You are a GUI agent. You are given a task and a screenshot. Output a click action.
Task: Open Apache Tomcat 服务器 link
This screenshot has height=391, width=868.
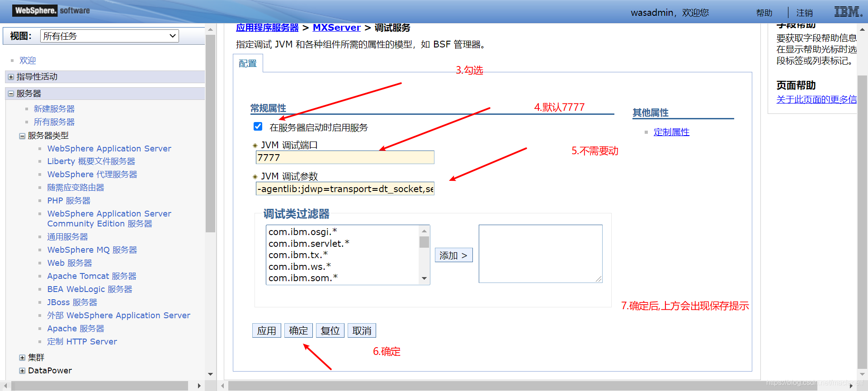(92, 276)
